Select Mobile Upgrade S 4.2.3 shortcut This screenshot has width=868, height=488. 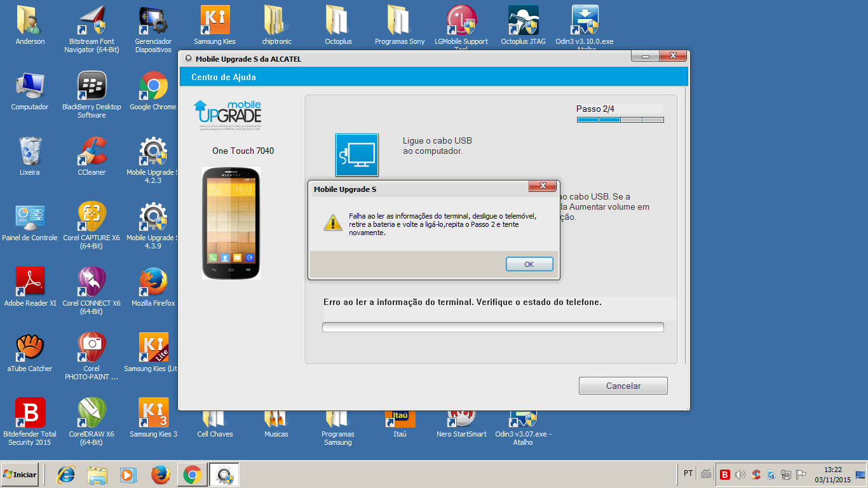click(x=153, y=160)
